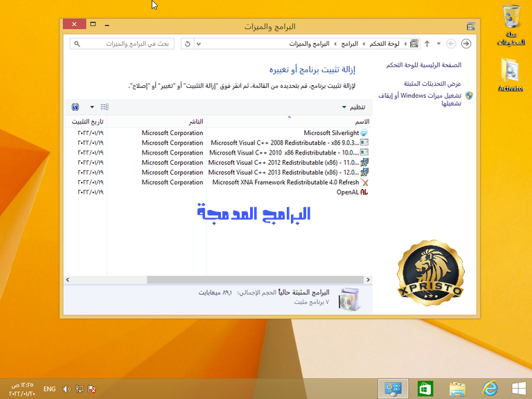
Task: Sort by the الاسم name column
Action: pos(289,121)
